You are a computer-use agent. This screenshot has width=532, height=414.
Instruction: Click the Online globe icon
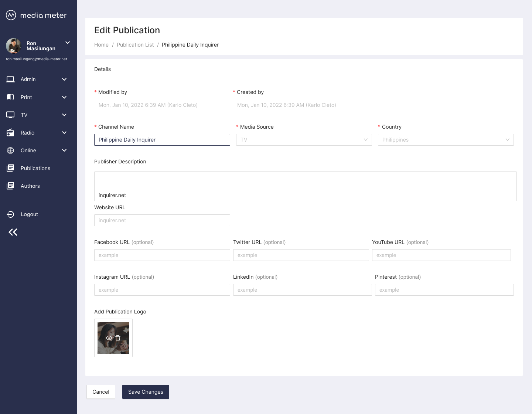click(x=10, y=150)
